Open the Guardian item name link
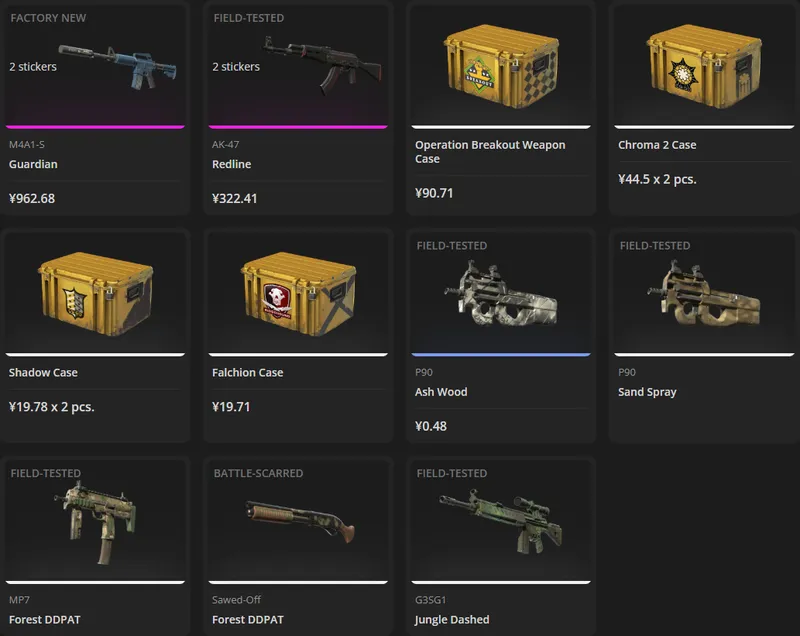Screen dimensions: 800x636 [x=33, y=164]
